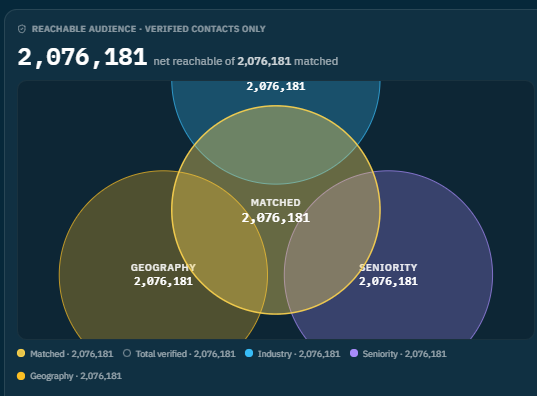Select the Industry legend swatch
Viewport: 537px width, 396px height.
click(x=249, y=353)
